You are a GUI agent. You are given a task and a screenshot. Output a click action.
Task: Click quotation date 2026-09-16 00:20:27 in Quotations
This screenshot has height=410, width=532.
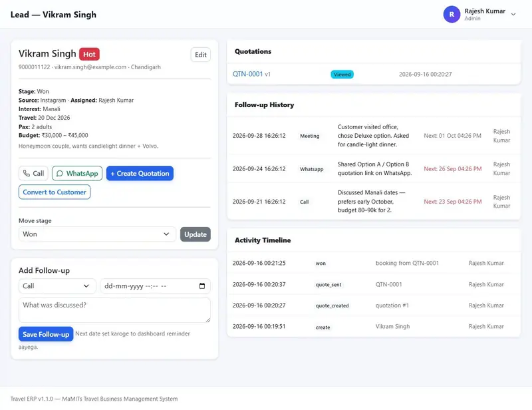[425, 75]
